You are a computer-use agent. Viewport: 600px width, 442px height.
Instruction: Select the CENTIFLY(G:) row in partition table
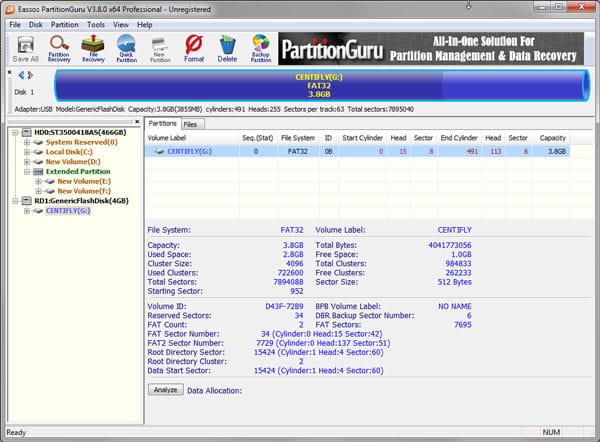coord(187,151)
